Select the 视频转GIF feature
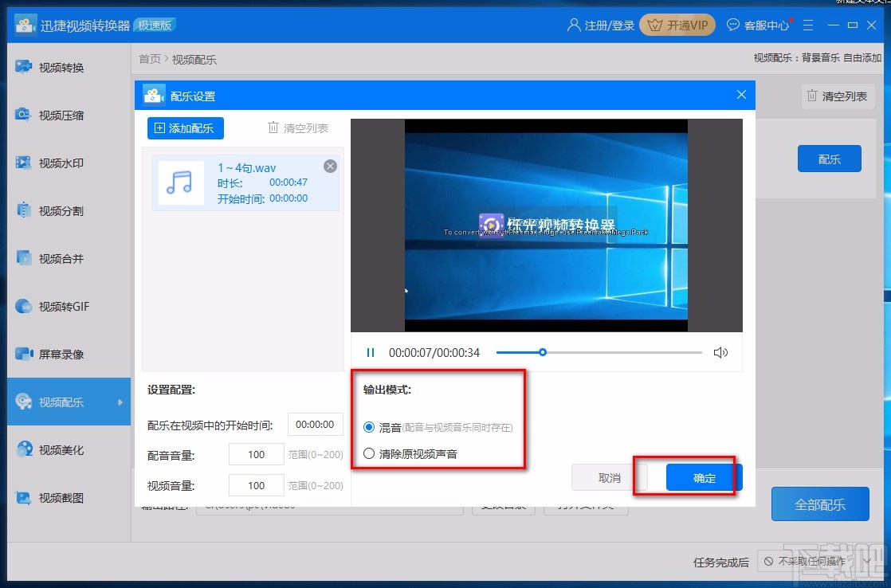Viewport: 891px width, 588px height. (64, 307)
